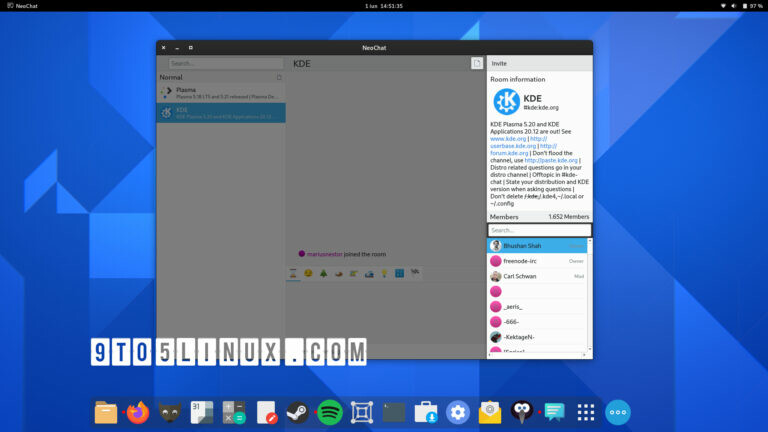Launch GIMP from the dock

(170, 412)
